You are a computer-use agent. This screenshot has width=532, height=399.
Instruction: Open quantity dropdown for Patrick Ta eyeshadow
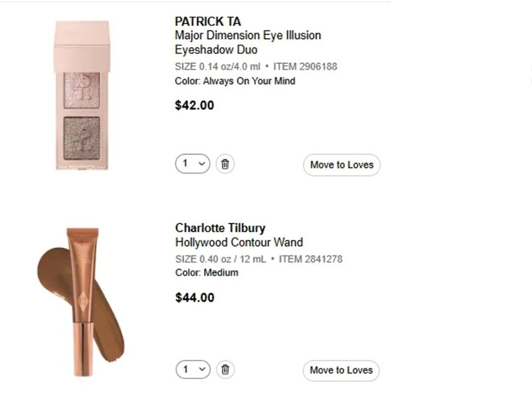click(x=193, y=164)
